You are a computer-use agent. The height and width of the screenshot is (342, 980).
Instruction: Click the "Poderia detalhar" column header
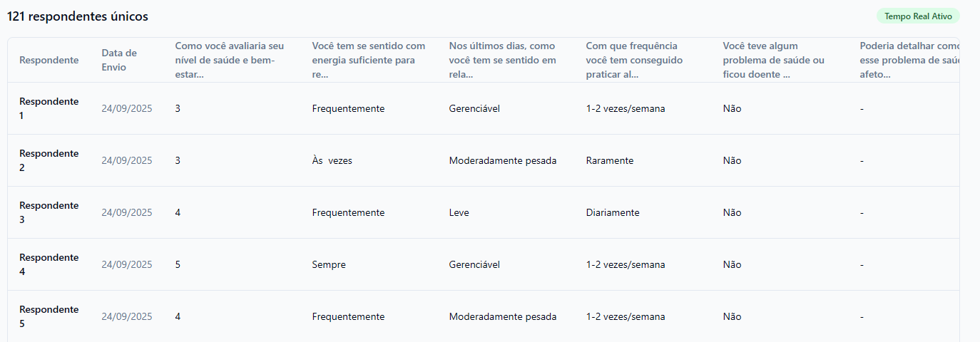(909, 60)
